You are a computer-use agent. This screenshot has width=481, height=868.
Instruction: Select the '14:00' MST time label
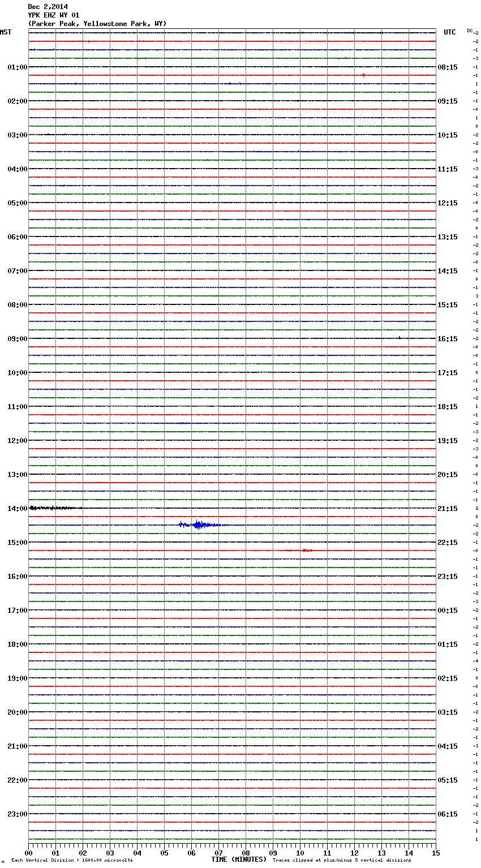[x=18, y=509]
